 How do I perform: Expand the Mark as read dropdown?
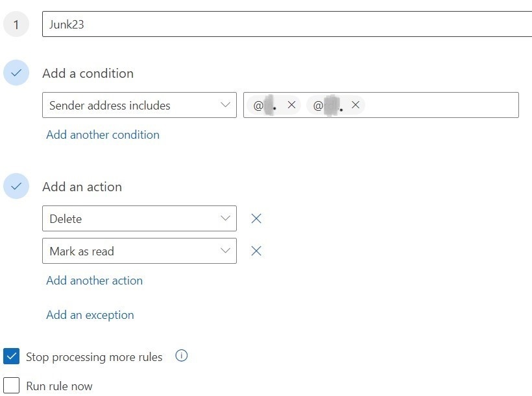139,251
